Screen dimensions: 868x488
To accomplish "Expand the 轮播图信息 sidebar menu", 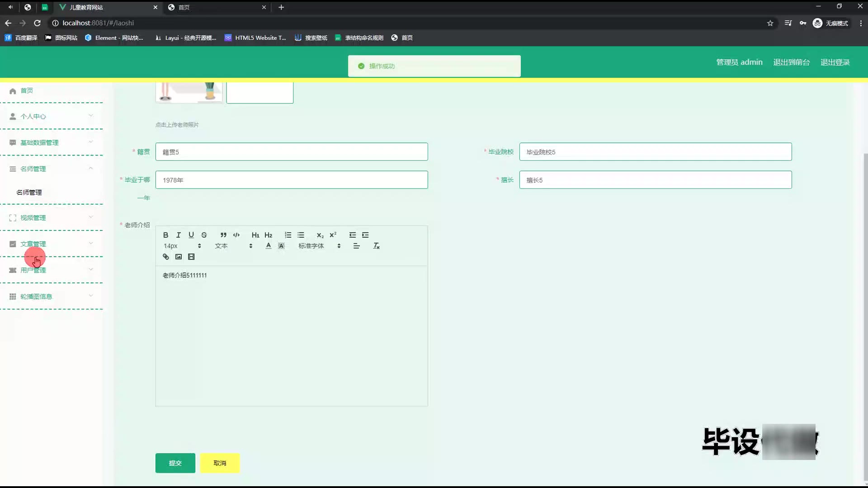I will click(52, 296).
